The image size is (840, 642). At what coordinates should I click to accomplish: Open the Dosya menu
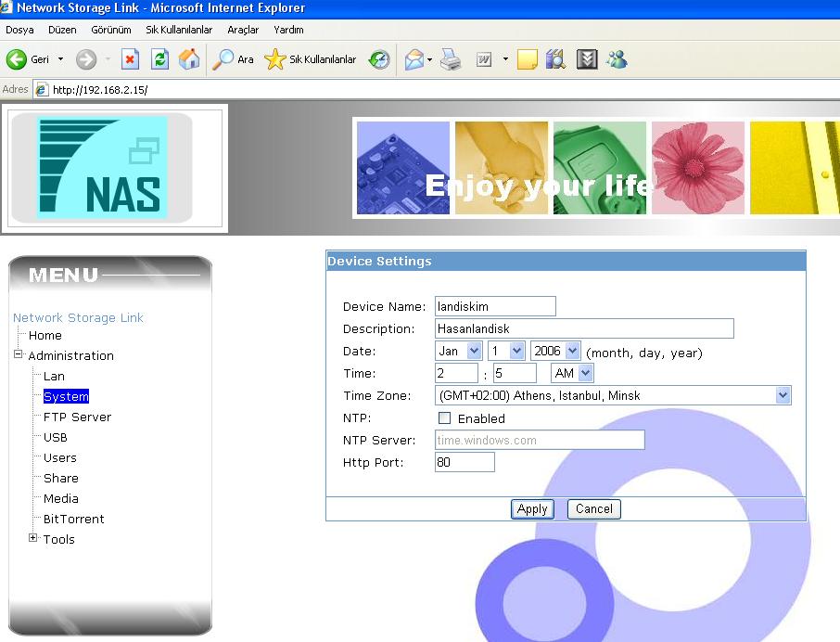point(19,30)
